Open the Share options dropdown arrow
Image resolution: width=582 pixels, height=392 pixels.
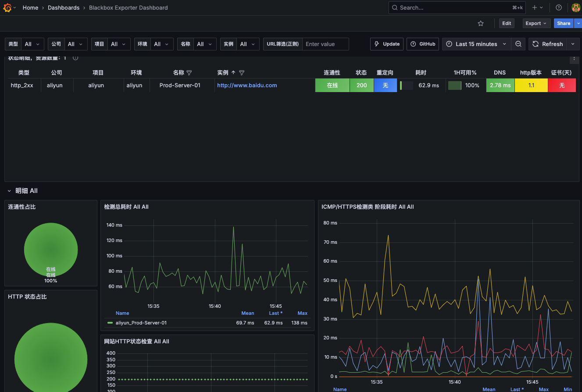[x=578, y=24]
